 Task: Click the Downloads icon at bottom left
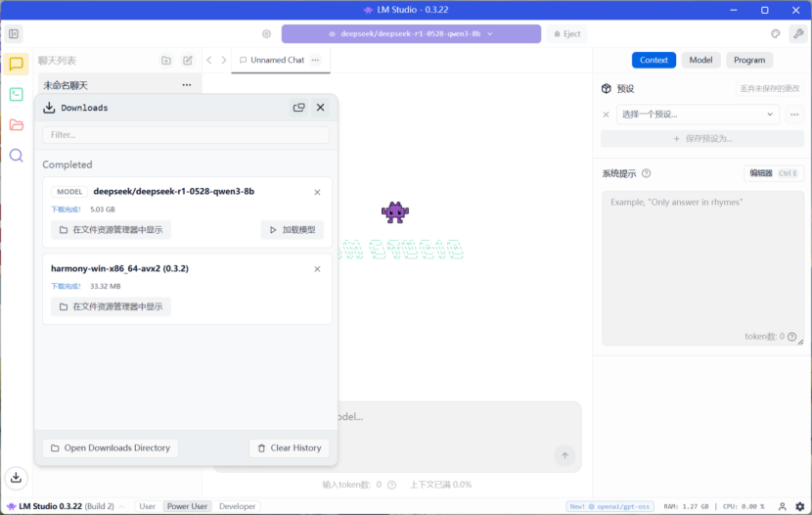pos(16,478)
